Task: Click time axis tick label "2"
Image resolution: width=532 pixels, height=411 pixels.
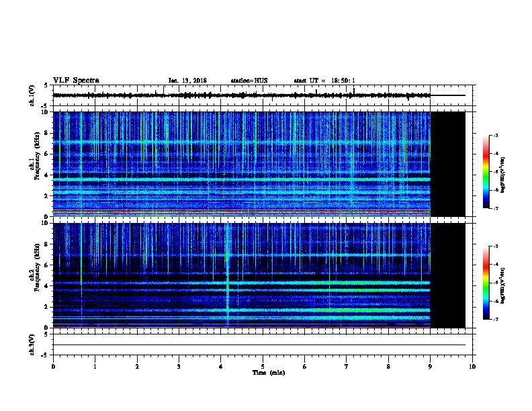Action: tap(137, 366)
